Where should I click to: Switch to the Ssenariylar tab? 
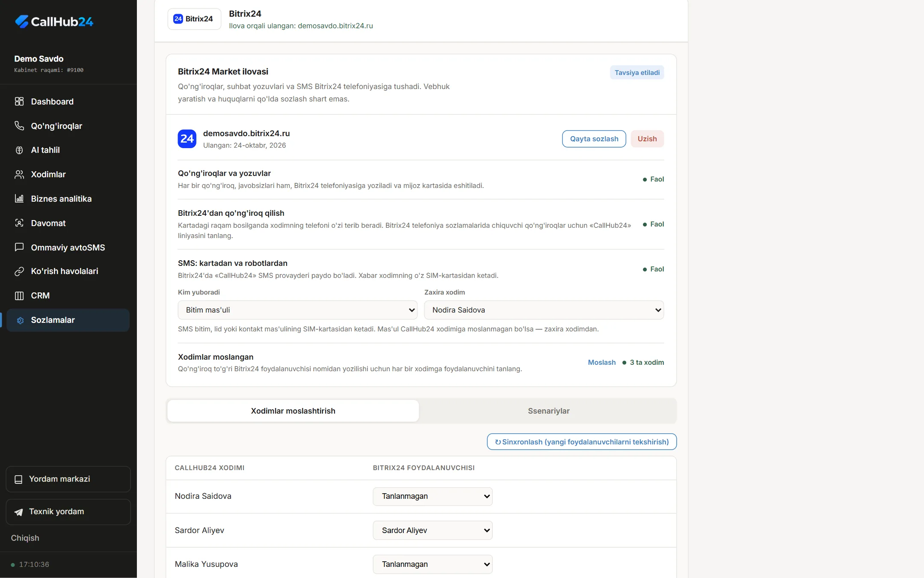click(x=548, y=411)
